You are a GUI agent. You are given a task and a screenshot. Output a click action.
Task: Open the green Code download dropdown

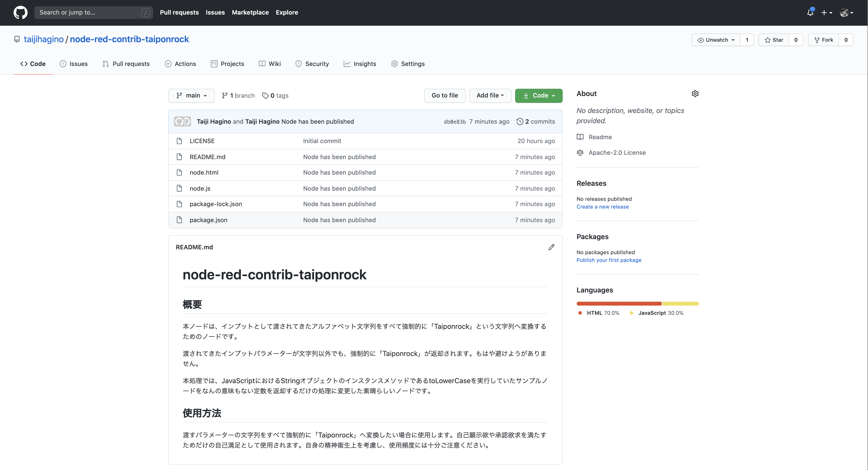pyautogui.click(x=538, y=95)
